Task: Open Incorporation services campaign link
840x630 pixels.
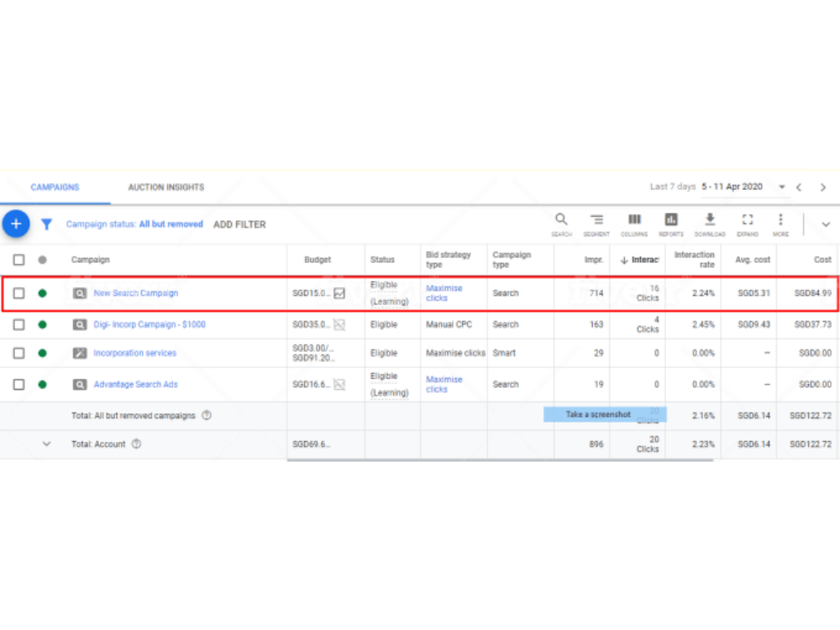Action: 134,353
